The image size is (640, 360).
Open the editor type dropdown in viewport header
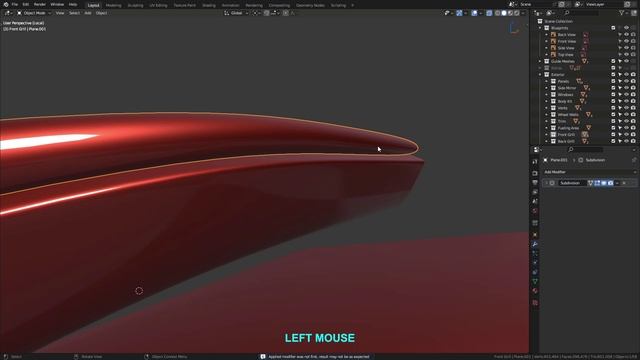click(8, 13)
